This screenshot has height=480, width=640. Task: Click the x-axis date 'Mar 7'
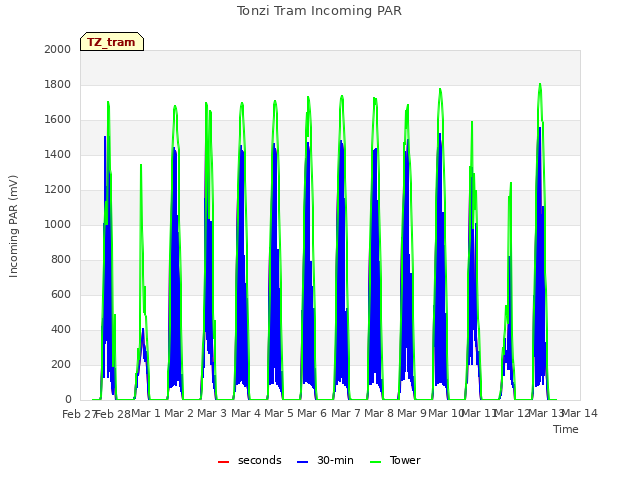point(346,413)
